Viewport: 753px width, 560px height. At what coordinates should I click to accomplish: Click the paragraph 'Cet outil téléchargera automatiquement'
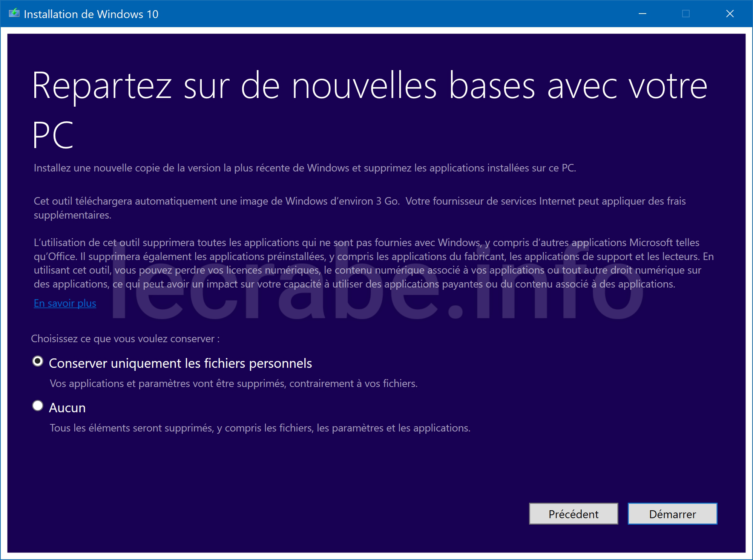click(x=360, y=208)
